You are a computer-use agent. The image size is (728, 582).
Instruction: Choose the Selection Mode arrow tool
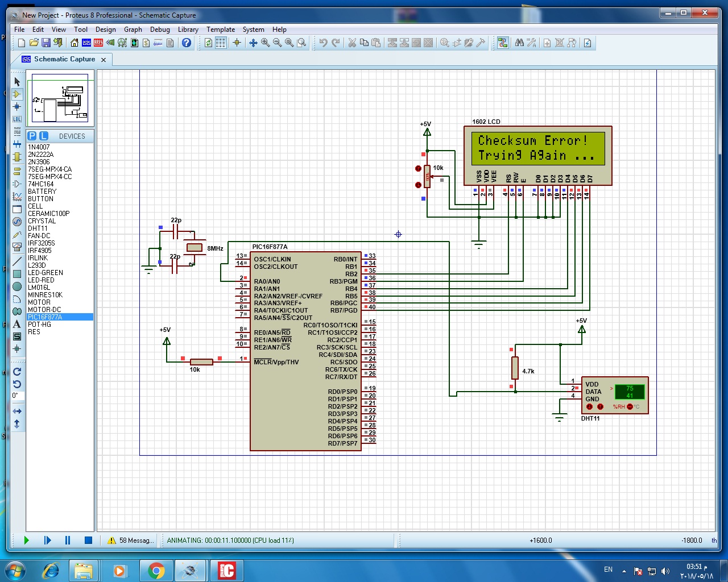(x=17, y=82)
